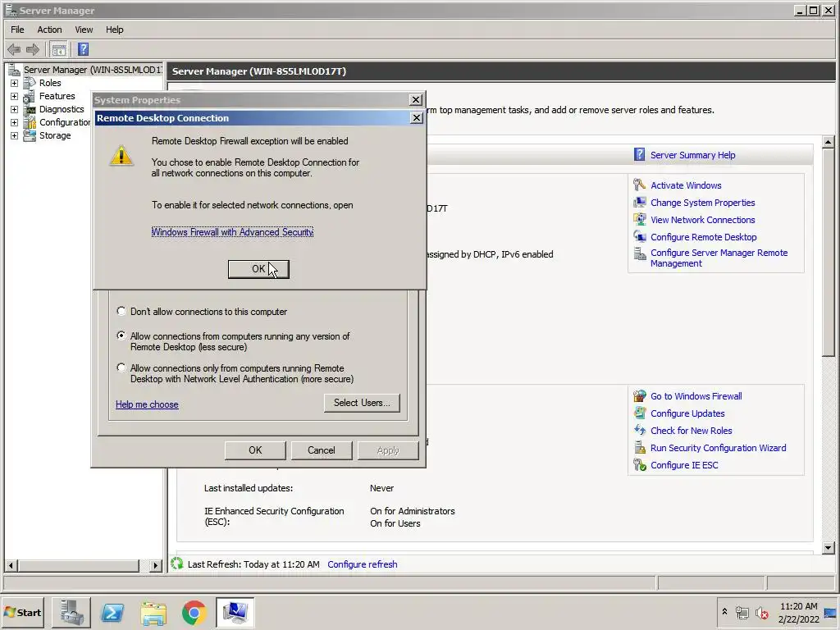Expand the Roles tree node

[x=14, y=83]
